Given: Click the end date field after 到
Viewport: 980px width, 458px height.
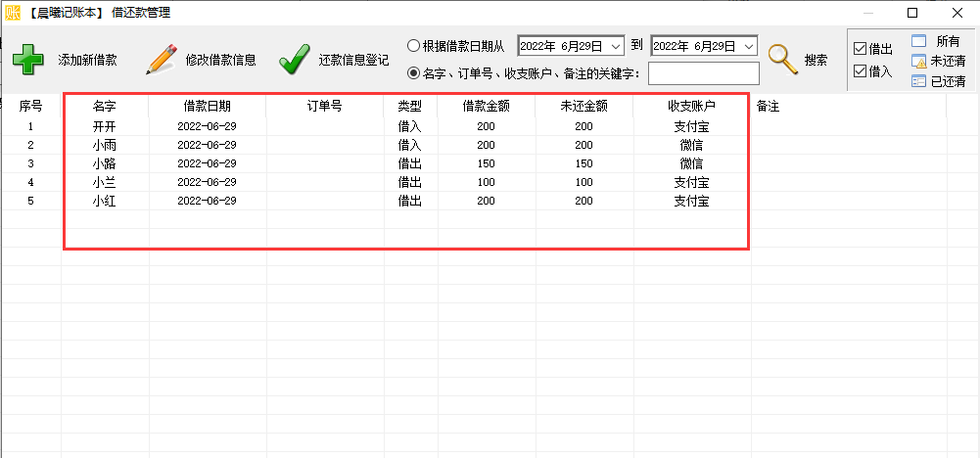Looking at the screenshot, I should (x=704, y=46).
